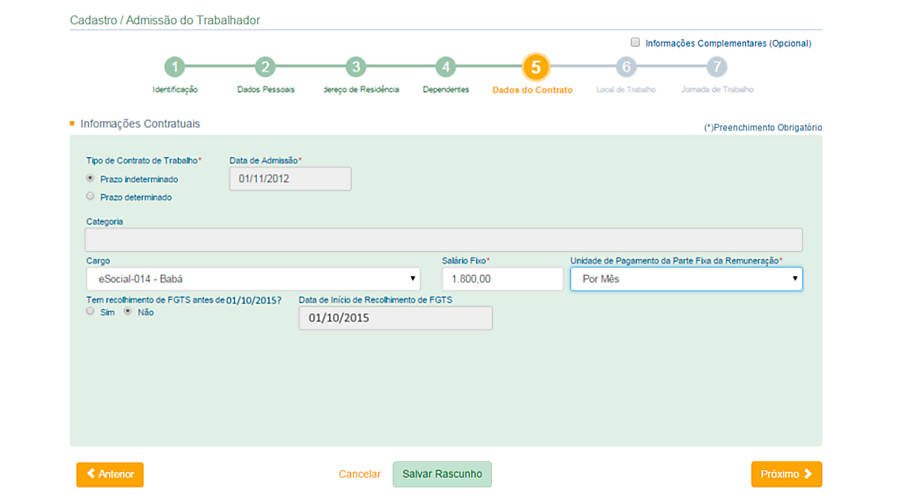Go to step 2 Dados Pessoais circle
Image resolution: width=900 pixels, height=502 pixels.
(x=265, y=68)
